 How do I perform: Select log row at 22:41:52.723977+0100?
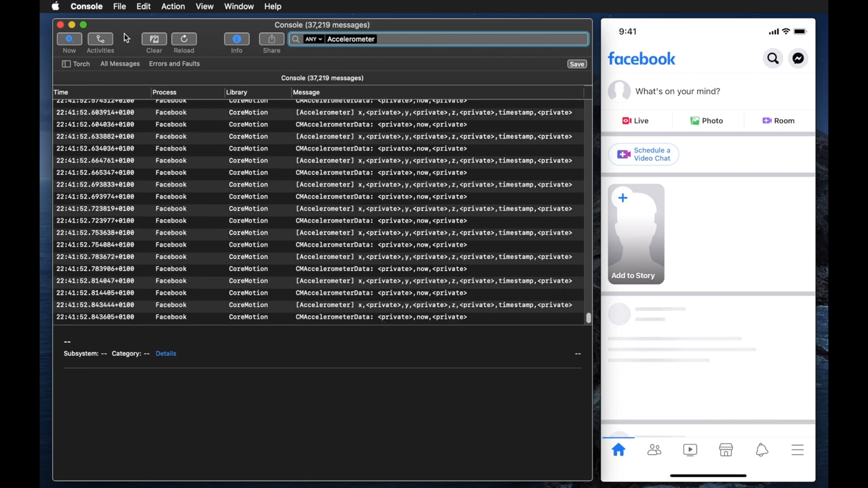[319, 221]
